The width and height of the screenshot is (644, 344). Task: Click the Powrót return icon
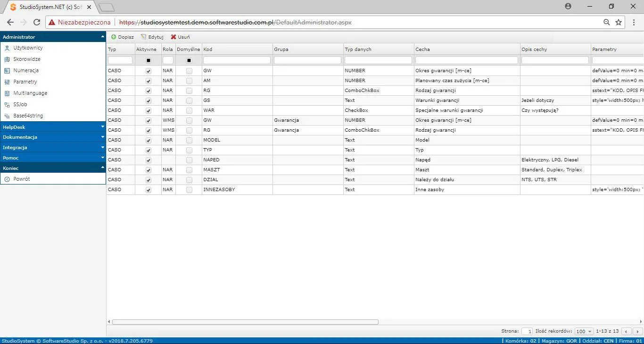tap(7, 179)
